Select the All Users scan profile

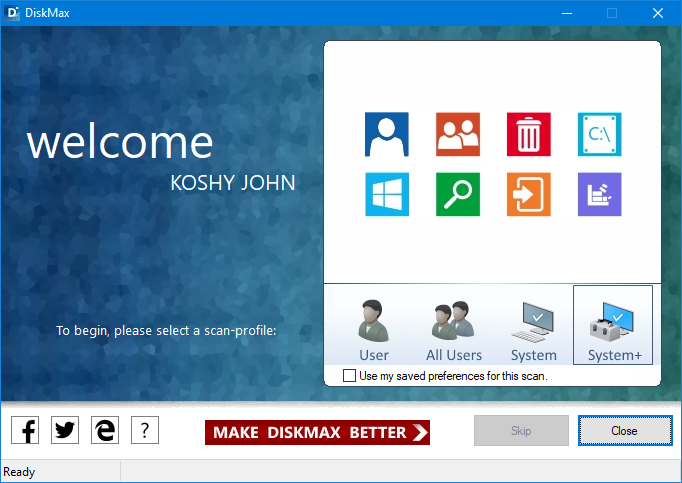454,331
